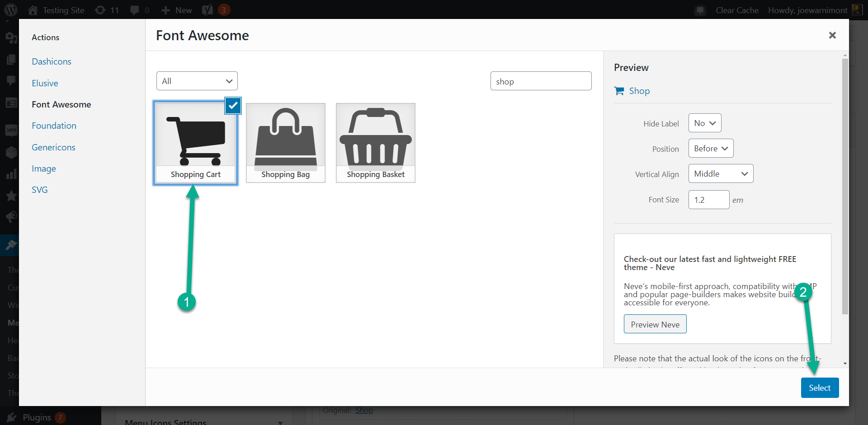Click the star icon in the admin sidebar
The width and height of the screenshot is (868, 425).
tap(11, 196)
